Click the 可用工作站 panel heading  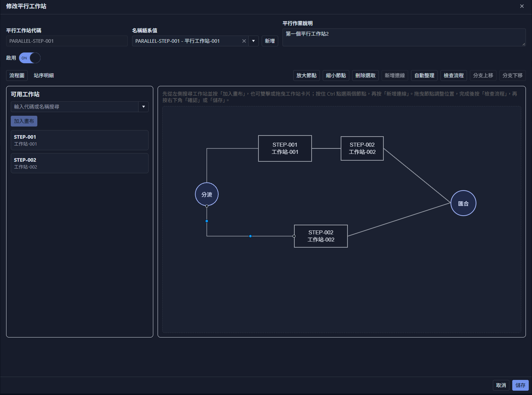click(x=25, y=94)
